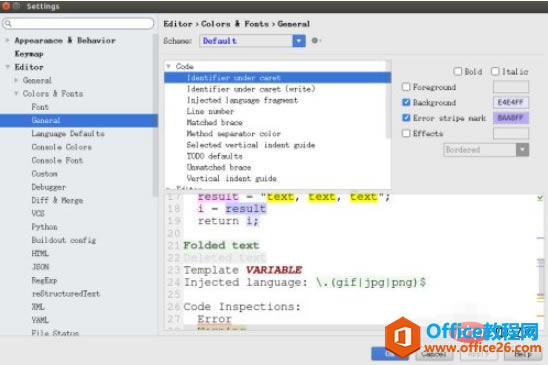Viewport: 548px width, 365px height.
Task: Open Python color settings
Action: click(44, 227)
